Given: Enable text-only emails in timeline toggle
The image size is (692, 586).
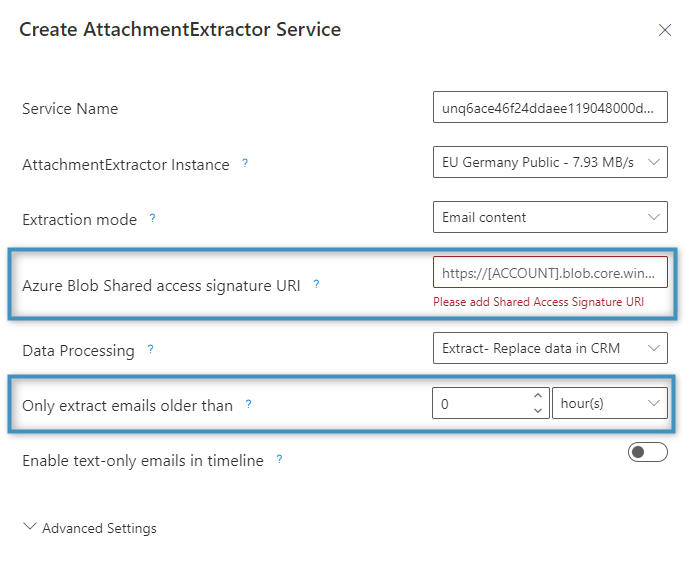Looking at the screenshot, I should 647,452.
